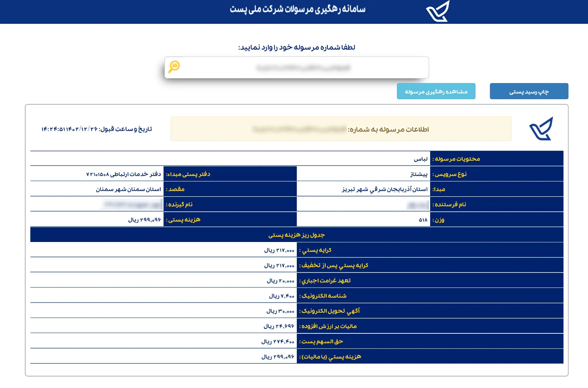Click the 'نام فرستنده' label cell
The width and height of the screenshot is (588, 388).
[497, 204]
